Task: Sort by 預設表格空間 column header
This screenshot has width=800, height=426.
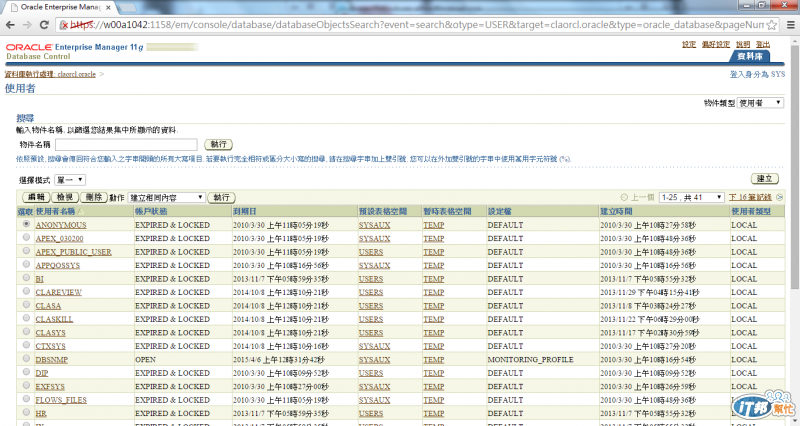Action: [383, 211]
